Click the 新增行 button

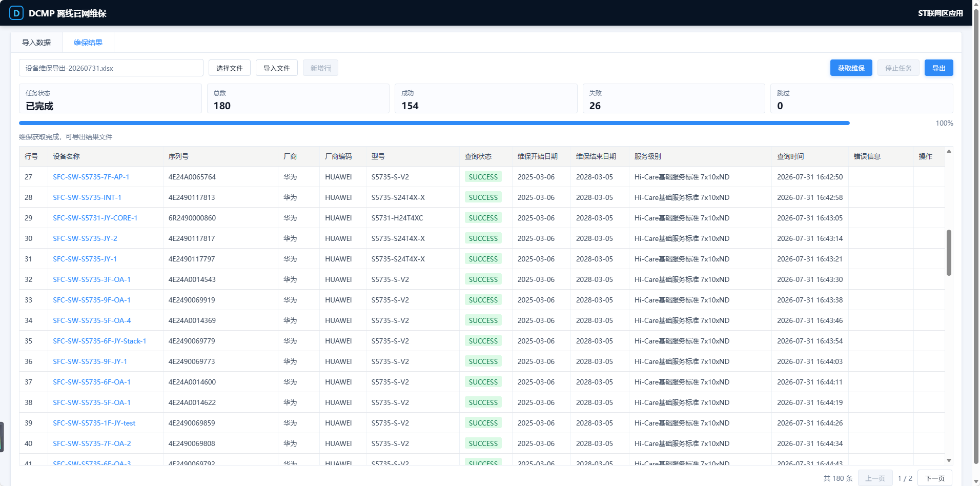[320, 68]
